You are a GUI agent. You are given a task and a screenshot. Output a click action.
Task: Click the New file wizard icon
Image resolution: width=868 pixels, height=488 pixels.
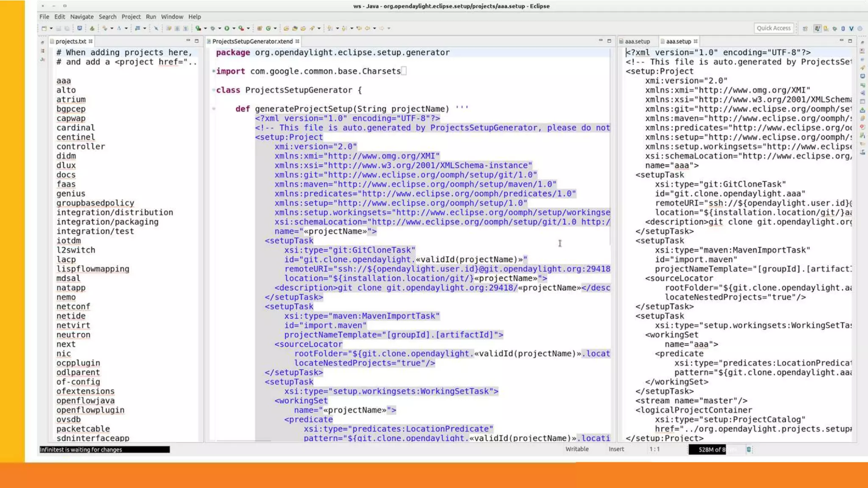click(x=44, y=28)
